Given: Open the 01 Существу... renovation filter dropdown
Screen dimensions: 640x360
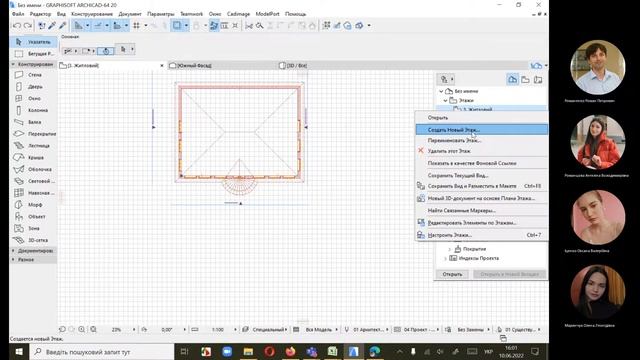Looking at the screenshot, I should point(522,329).
